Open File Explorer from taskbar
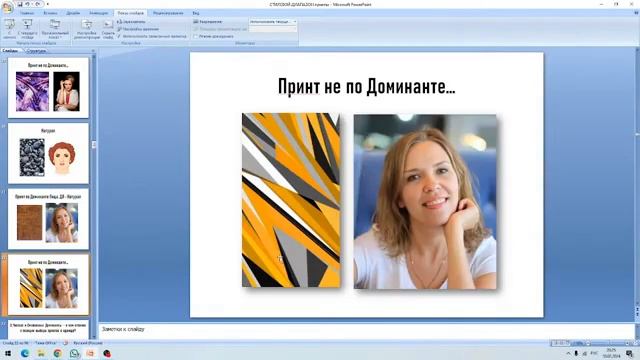Viewport: 640px width, 360px height. click(41, 353)
